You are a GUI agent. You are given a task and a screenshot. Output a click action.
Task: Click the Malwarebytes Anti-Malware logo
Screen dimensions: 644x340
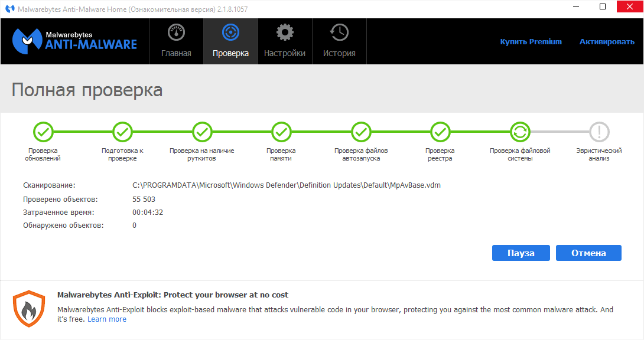tap(74, 41)
